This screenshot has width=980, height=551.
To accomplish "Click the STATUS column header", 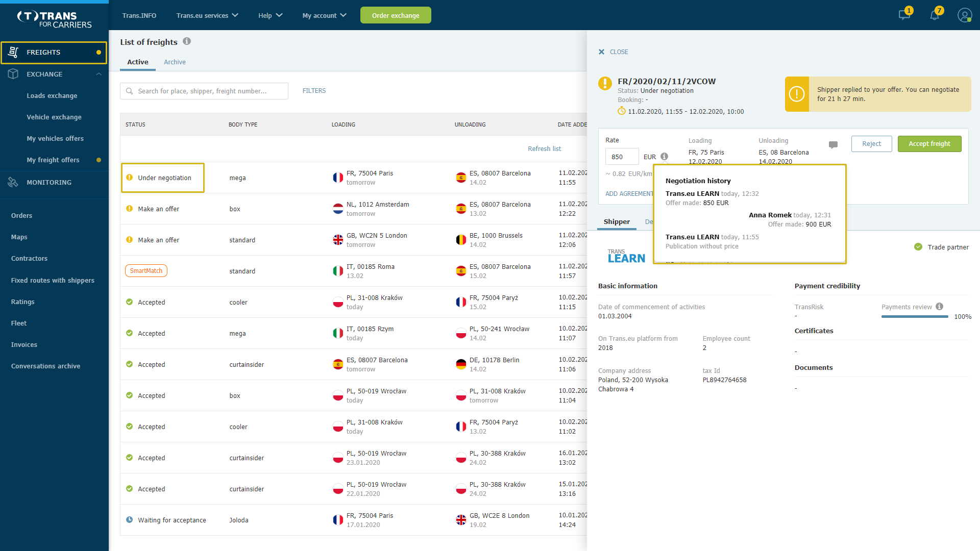I will 135,124.
